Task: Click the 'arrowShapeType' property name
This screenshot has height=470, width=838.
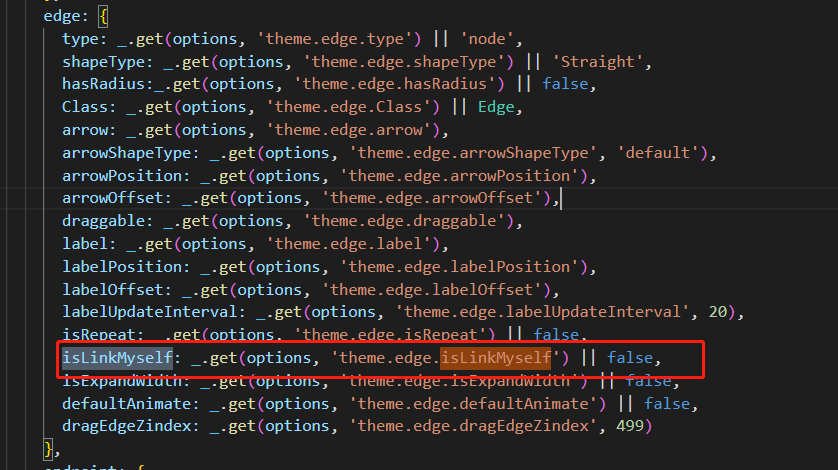Action: click(x=126, y=153)
